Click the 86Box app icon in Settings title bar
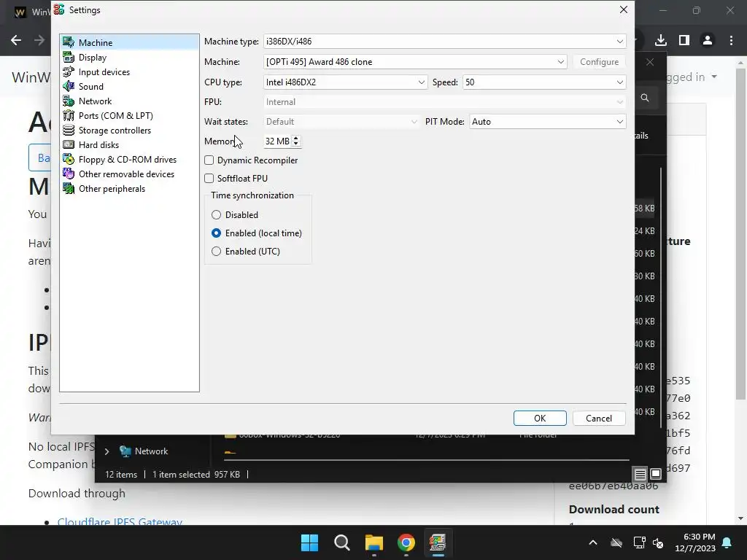Screen dimensions: 747x560 (x=59, y=9)
